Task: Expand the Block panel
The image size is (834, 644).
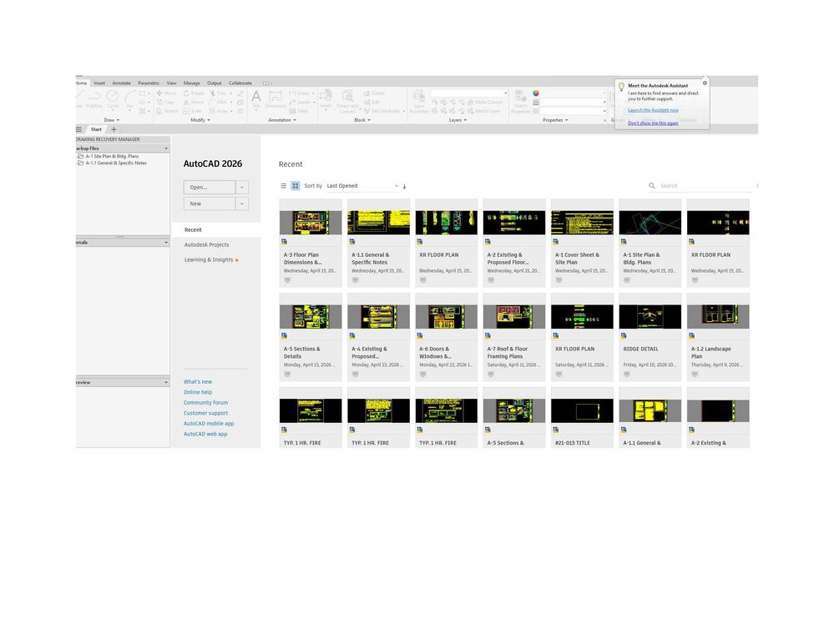Action: [362, 120]
